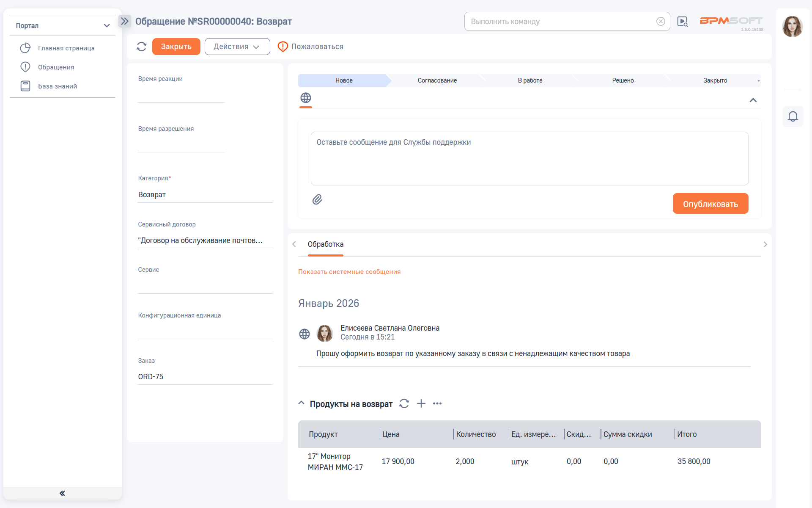This screenshot has width=812, height=508.
Task: Clear the command field with the X icon
Action: click(661, 22)
